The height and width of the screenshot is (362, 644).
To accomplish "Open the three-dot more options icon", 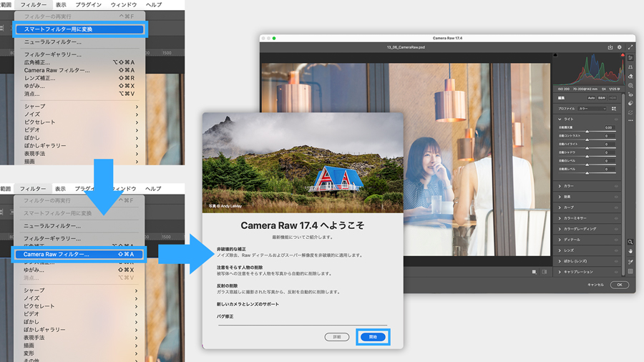I will coord(630,121).
